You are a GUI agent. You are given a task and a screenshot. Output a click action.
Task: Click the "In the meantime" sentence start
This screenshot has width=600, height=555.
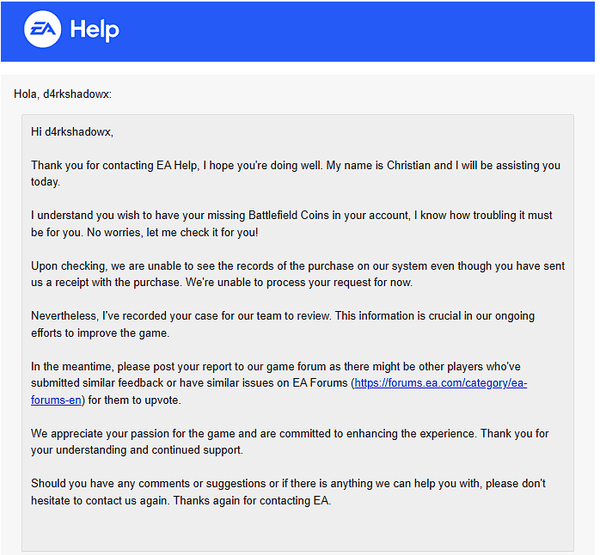[x=80, y=367]
